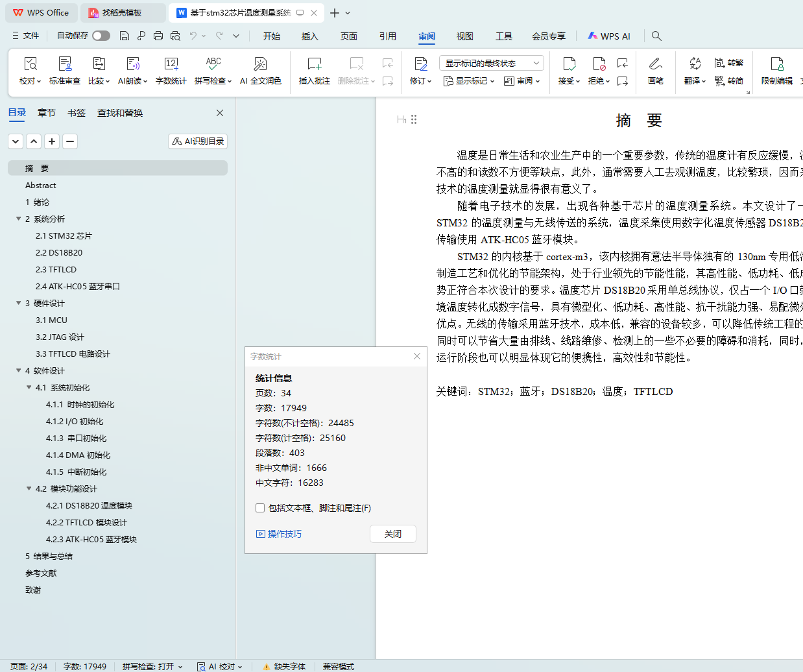Open the 限制编辑 restrict editing tool

[x=776, y=70]
